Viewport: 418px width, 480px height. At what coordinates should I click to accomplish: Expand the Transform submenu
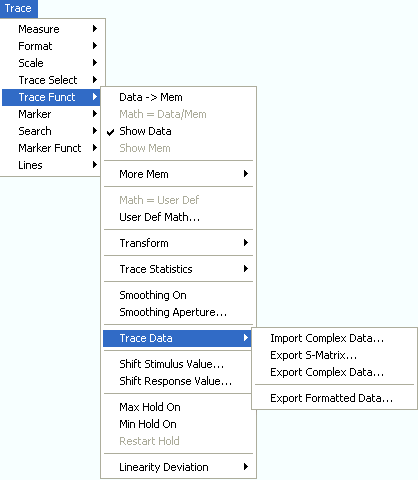point(178,243)
